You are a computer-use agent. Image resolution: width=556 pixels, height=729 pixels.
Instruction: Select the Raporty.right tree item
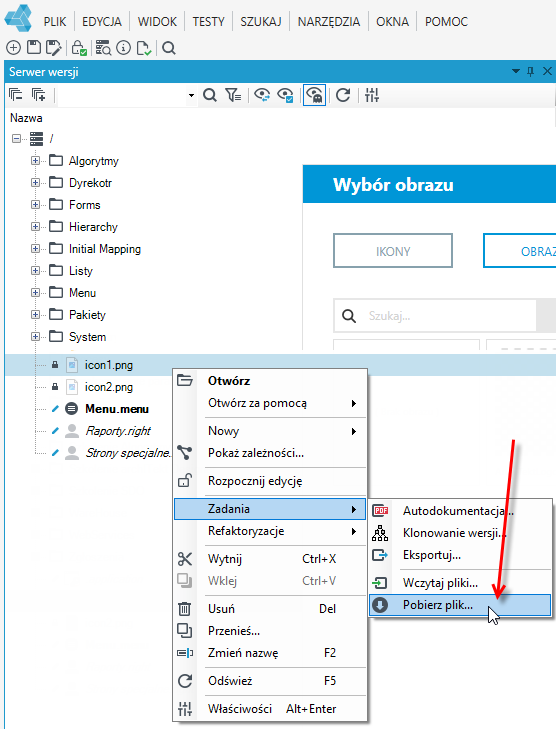(x=118, y=431)
